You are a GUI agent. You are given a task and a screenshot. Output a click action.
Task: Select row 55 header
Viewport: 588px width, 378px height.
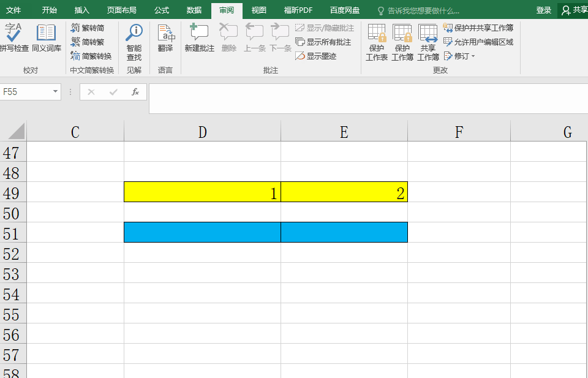click(x=13, y=314)
